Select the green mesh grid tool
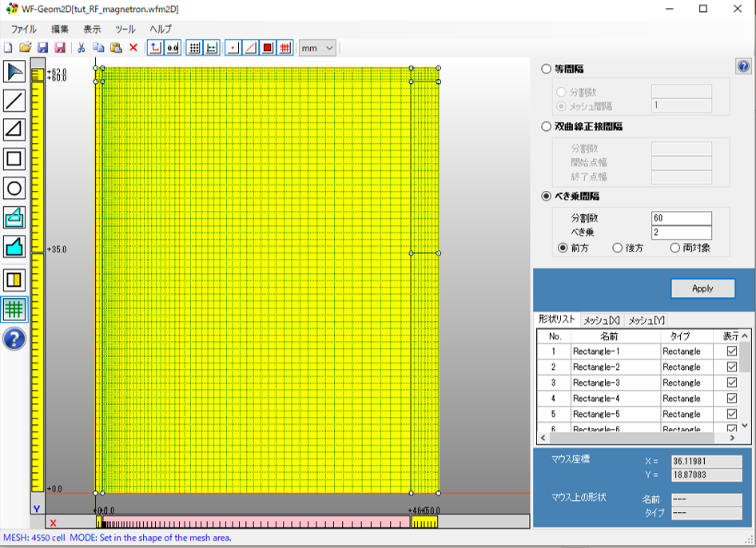756x548 pixels. (x=14, y=309)
